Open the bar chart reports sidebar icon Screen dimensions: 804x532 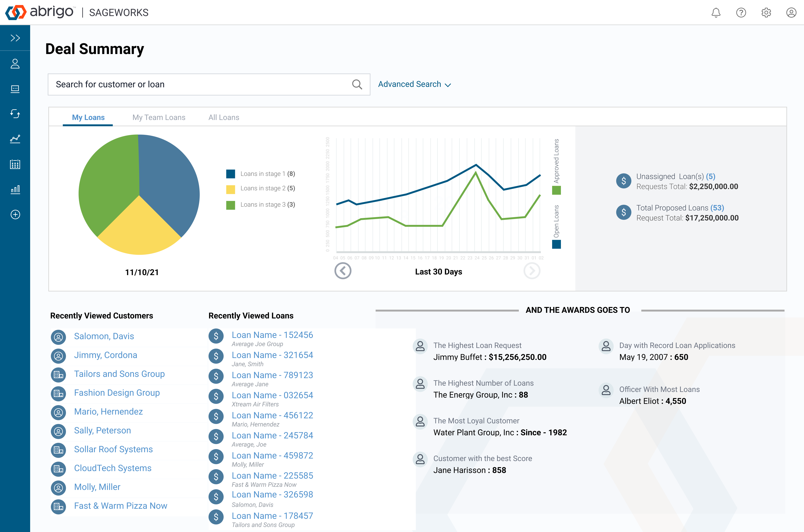[15, 189]
